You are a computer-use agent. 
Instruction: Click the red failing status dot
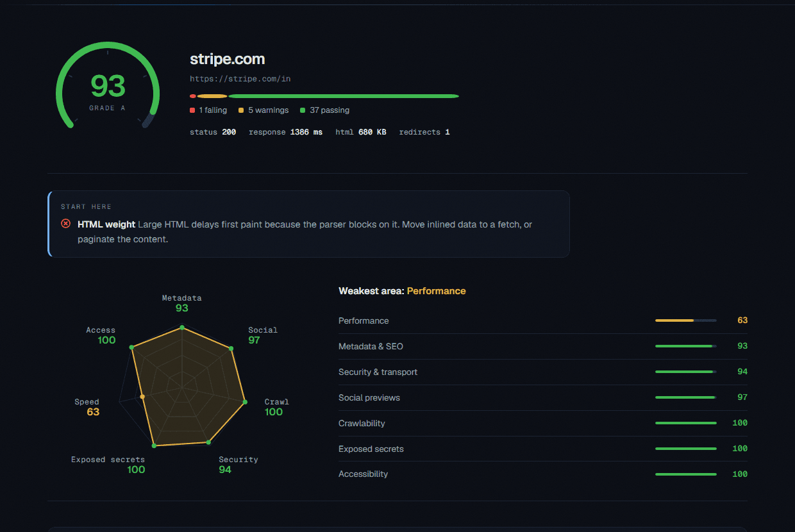tap(192, 110)
